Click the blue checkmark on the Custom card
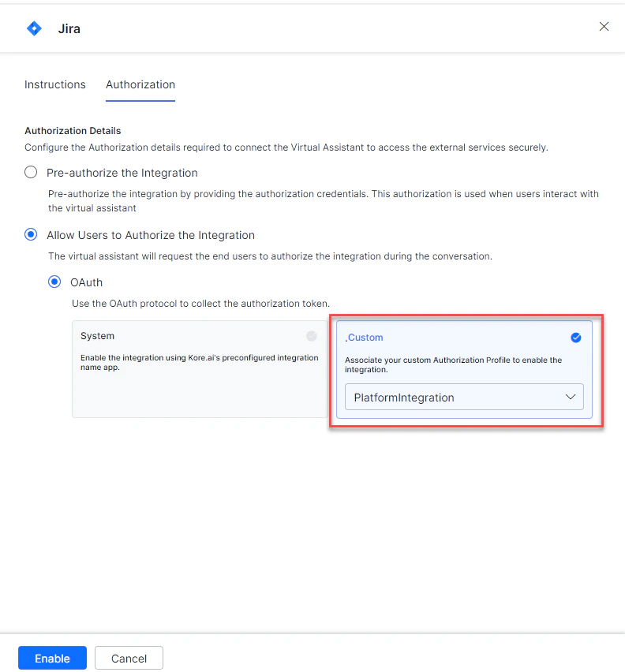This screenshot has height=672, width=625. pos(576,337)
